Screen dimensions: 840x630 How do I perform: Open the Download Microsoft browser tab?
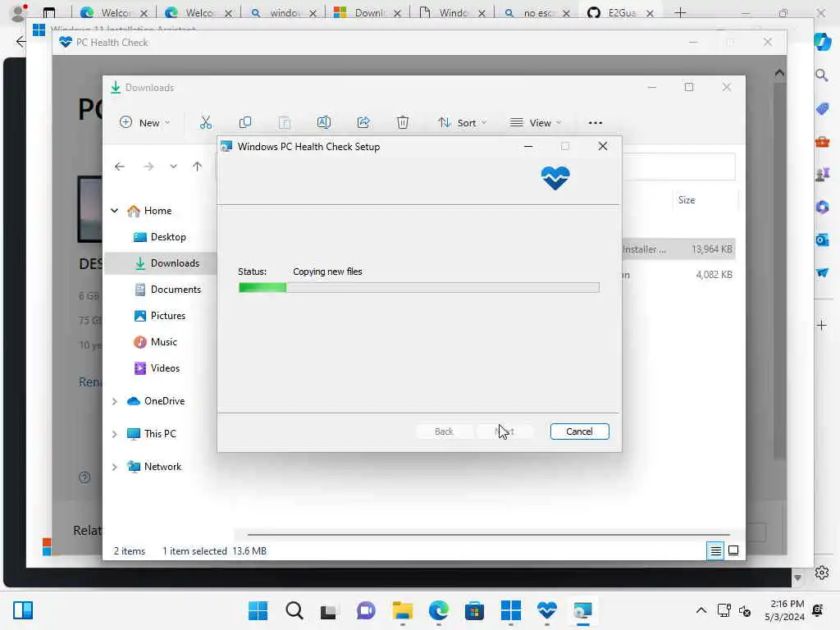pyautogui.click(x=368, y=12)
